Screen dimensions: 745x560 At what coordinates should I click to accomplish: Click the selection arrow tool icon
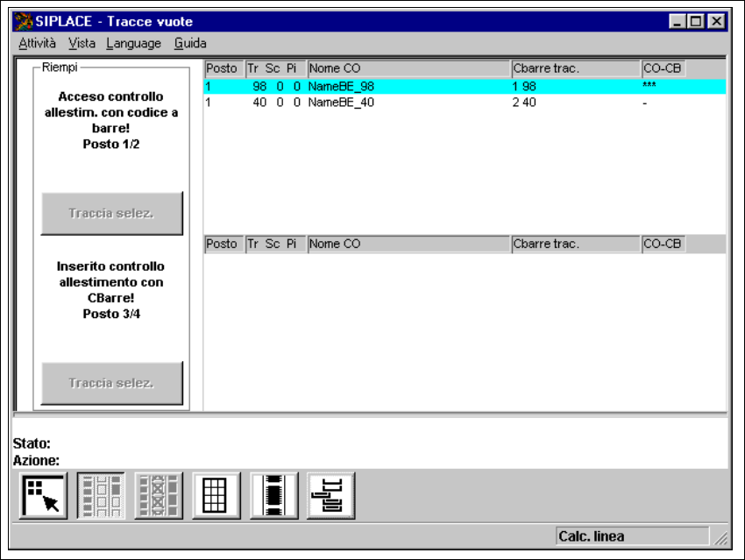(43, 495)
